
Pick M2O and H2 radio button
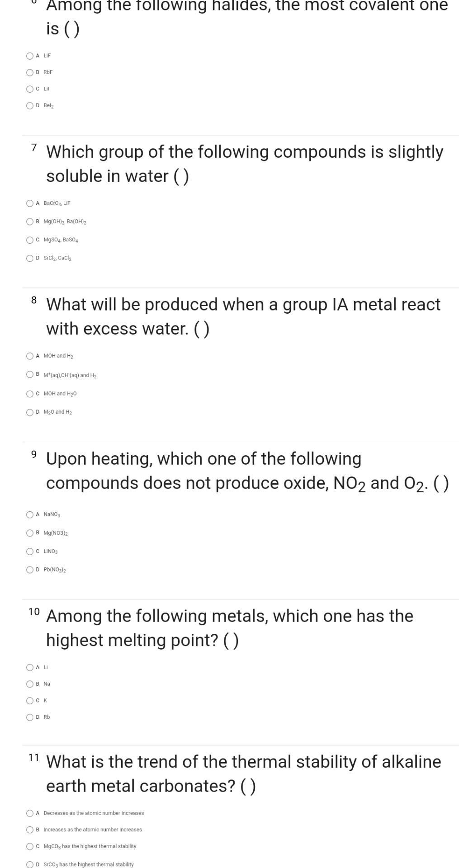(x=30, y=412)
